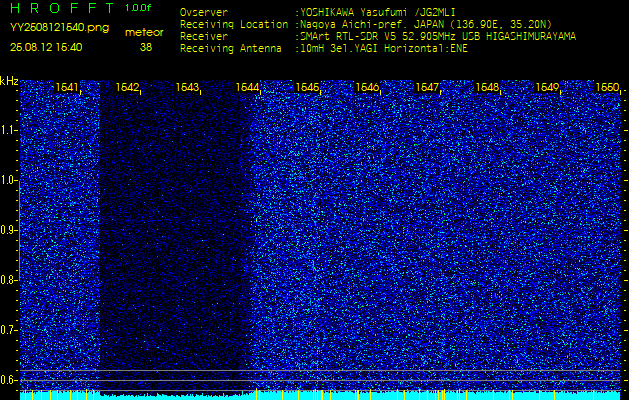Viewport: 629px width, 400px height.
Task: Click the 0.8 frequency axis label
Action: pos(8,280)
